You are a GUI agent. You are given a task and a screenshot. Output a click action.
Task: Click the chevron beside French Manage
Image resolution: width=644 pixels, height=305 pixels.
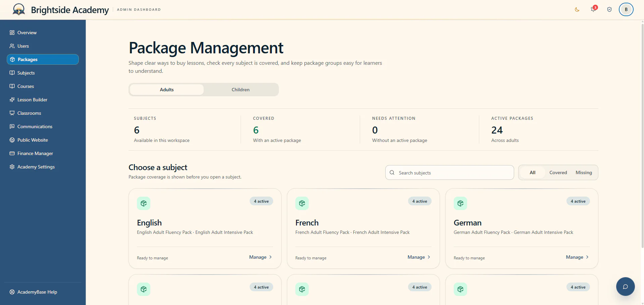point(429,257)
